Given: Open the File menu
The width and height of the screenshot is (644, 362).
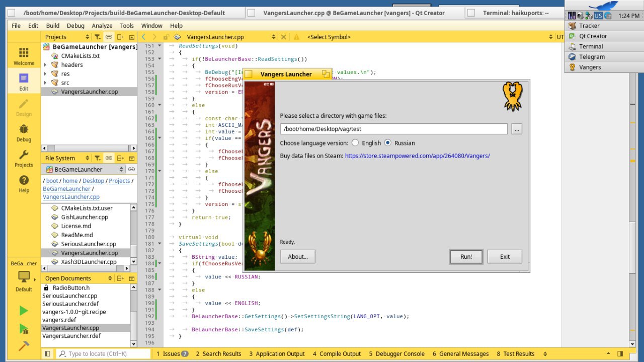Looking at the screenshot, I should point(16,26).
